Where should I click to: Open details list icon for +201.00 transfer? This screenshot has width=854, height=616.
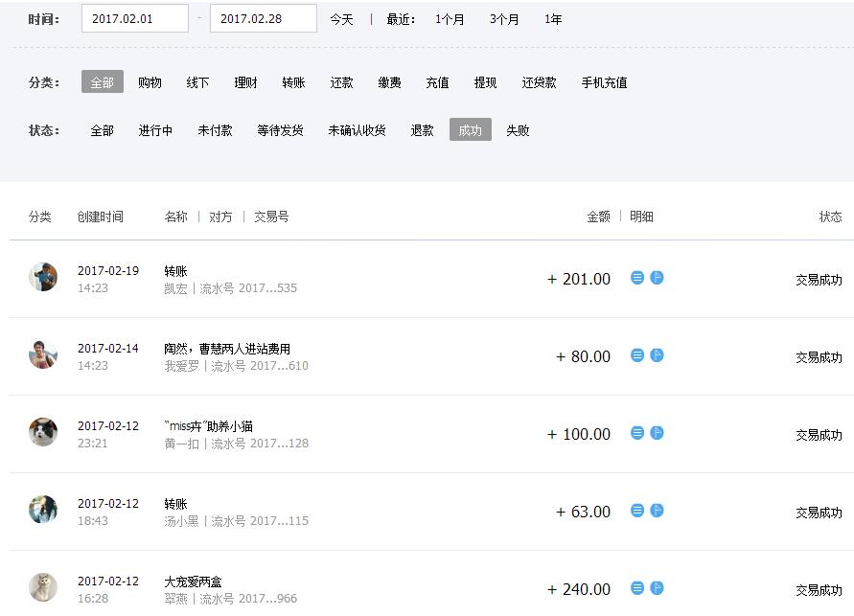pyautogui.click(x=637, y=278)
